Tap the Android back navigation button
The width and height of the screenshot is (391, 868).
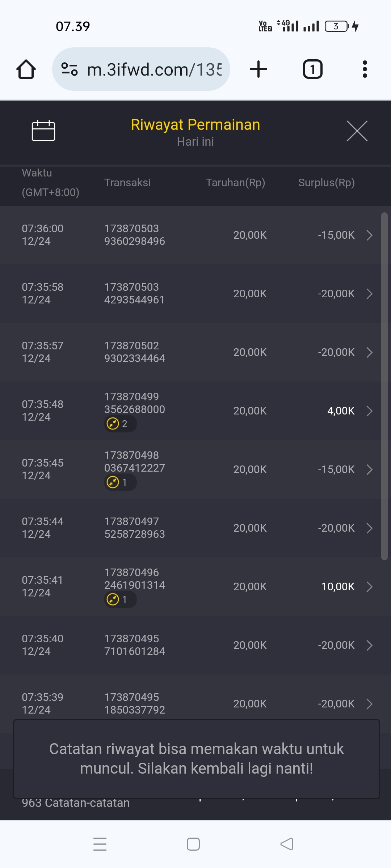287,844
